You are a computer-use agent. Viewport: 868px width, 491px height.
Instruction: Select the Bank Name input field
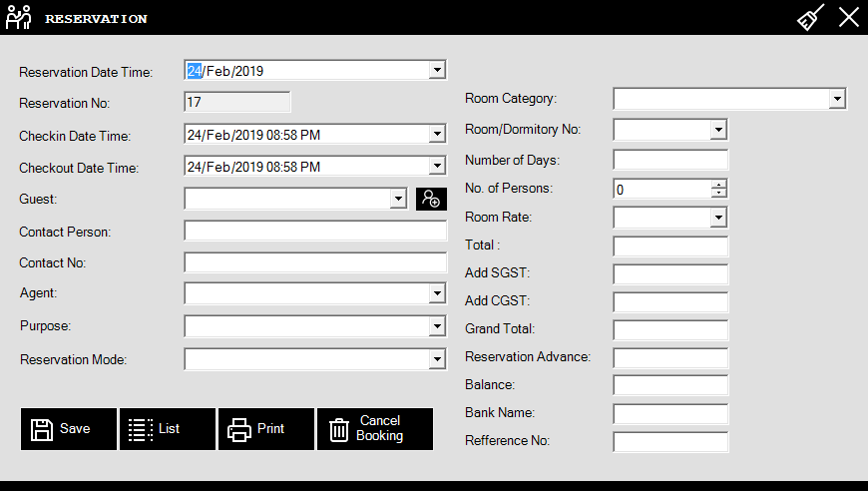(670, 413)
